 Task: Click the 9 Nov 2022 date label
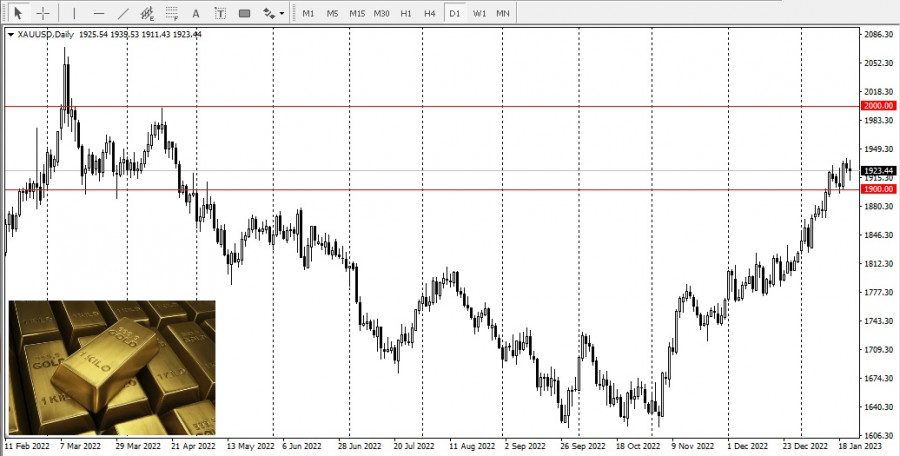click(x=693, y=446)
